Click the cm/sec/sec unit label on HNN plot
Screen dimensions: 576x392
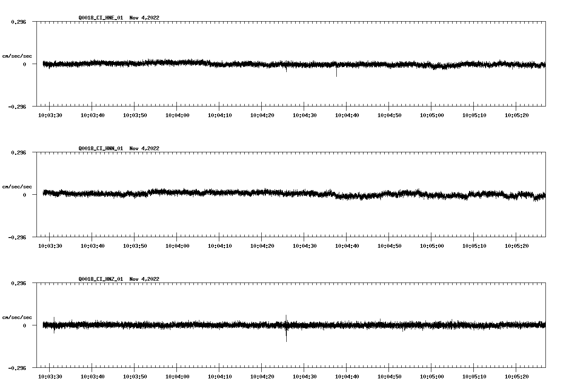[17, 187]
